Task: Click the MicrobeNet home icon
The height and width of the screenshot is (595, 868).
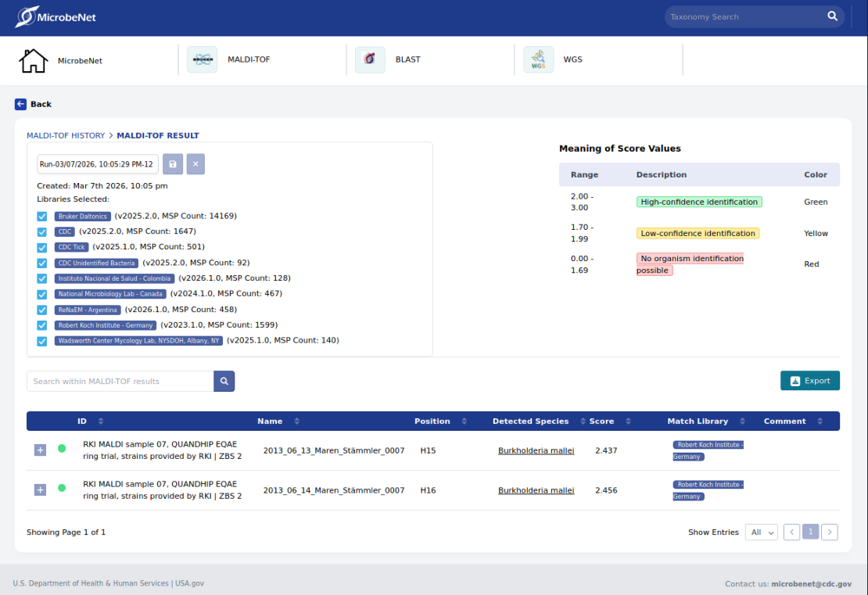Action: pos(35,59)
